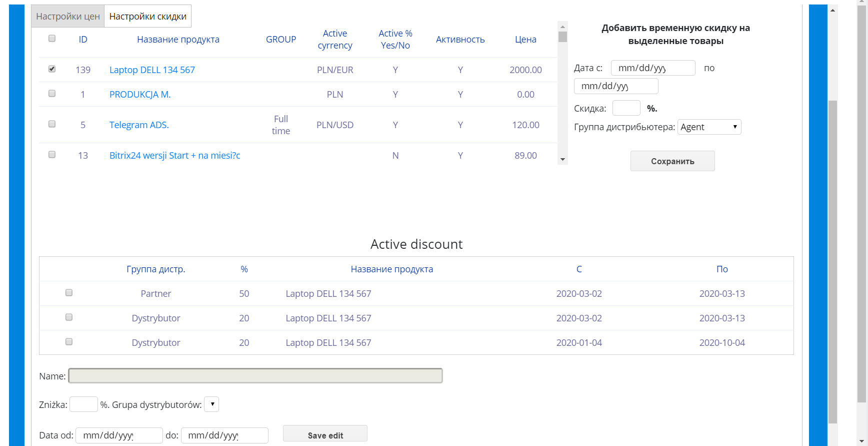
Task: Switch to the Настройки цен tab
Action: point(68,16)
